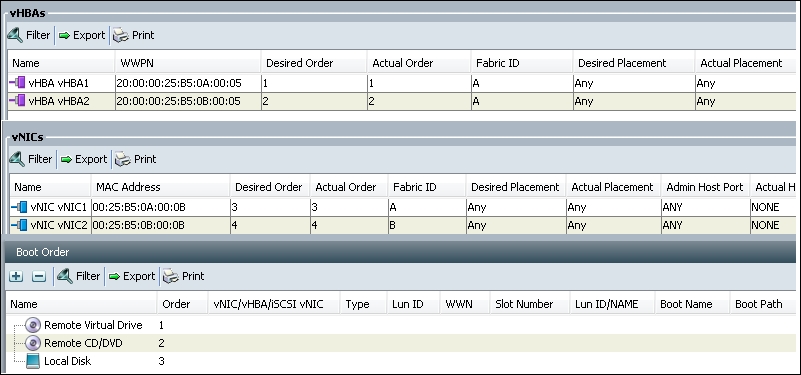Select Remote Virtual Drive boot entry
This screenshot has height=375, width=801.
(x=93, y=325)
